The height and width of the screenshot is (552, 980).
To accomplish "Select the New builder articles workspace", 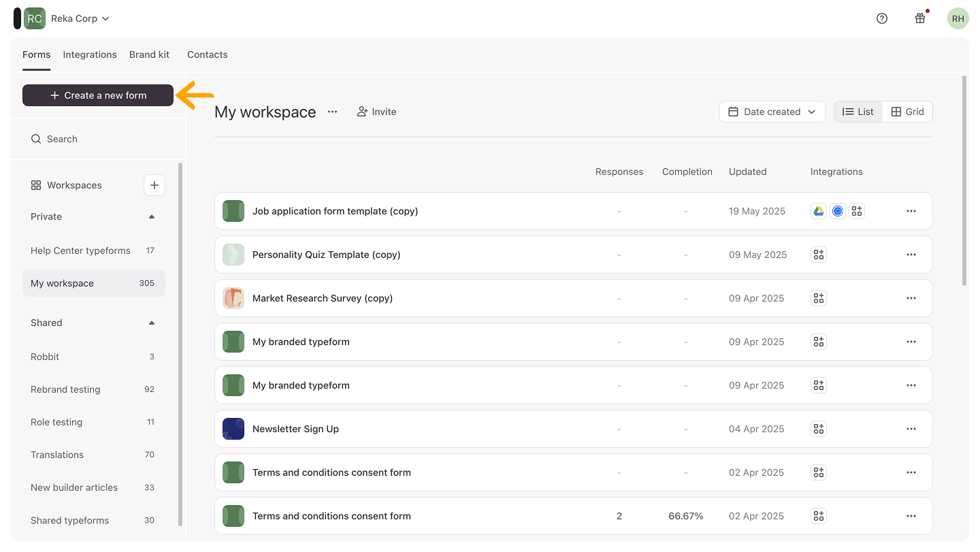I will [x=94, y=487].
